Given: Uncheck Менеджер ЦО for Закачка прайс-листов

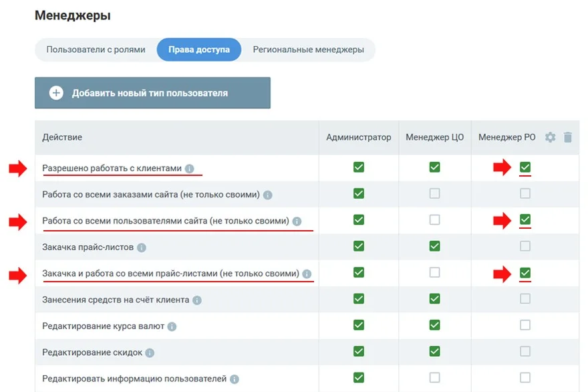Looking at the screenshot, I should 434,246.
